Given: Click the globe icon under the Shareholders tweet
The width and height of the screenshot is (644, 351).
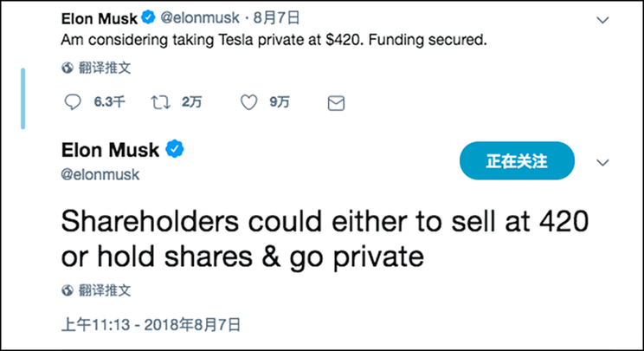Looking at the screenshot, I should click(68, 289).
